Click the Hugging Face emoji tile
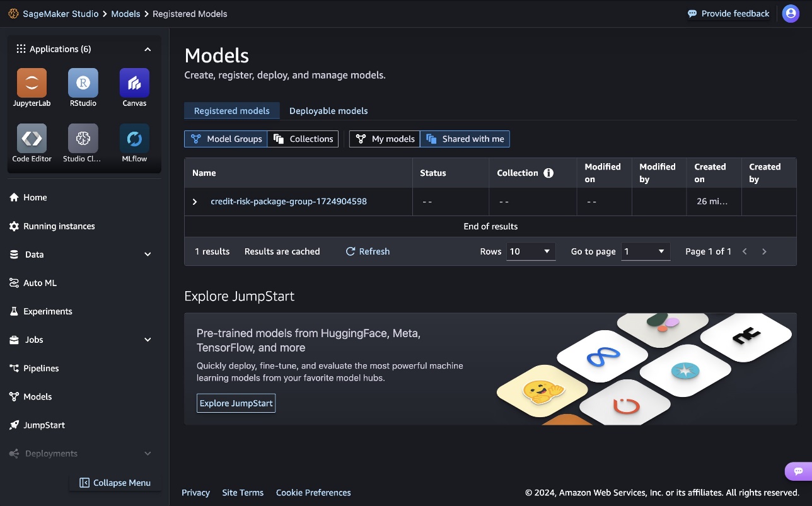Screen dimensions: 812x506 pyautogui.click(x=543, y=391)
